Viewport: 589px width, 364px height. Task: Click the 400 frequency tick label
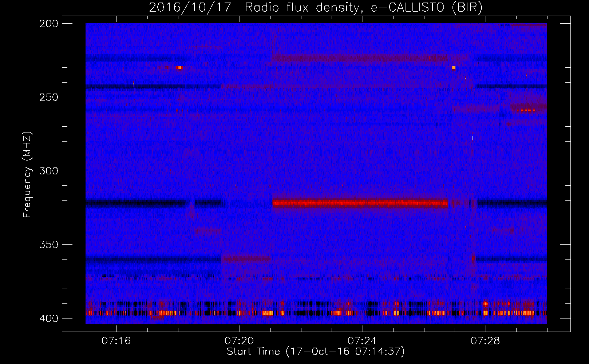click(49, 318)
